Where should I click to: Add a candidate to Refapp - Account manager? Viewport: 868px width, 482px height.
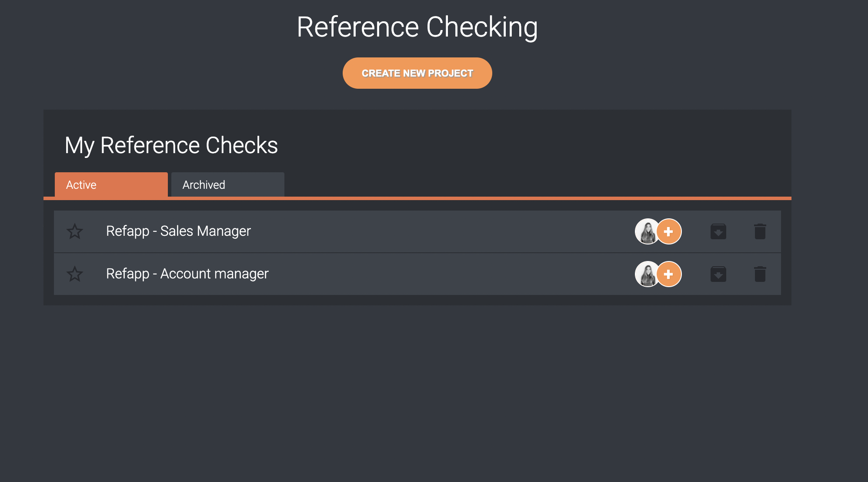tap(668, 274)
